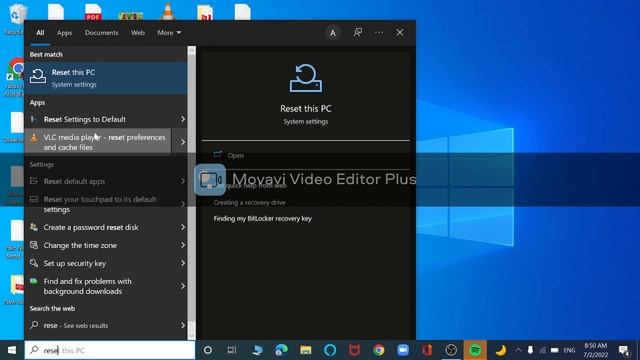Click the moon weather taskbar icon

click(500, 350)
